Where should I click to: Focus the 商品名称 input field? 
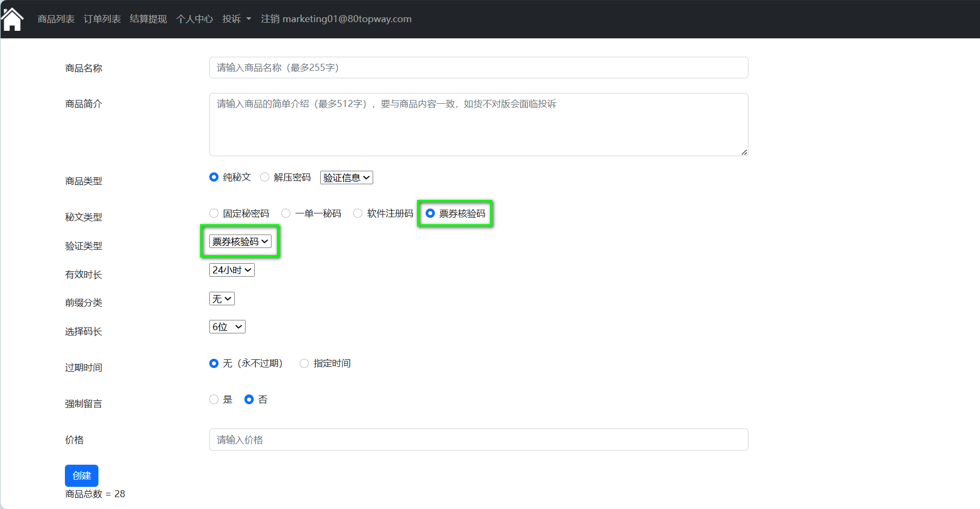(478, 68)
